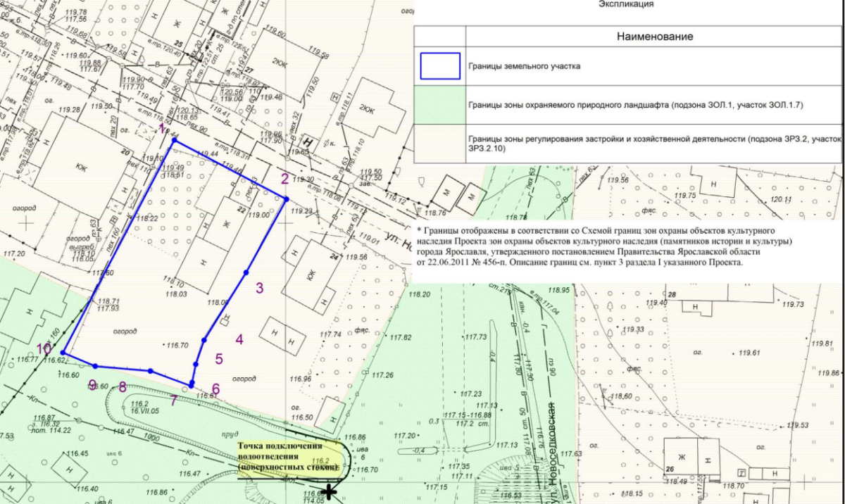Click the yellow highlighted drainage connection point label
Viewport: 845px width, 504px height.
(x=287, y=457)
